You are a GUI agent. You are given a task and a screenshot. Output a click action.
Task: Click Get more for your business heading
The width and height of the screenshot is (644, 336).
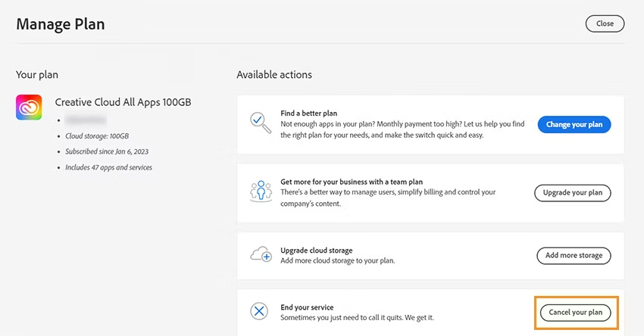point(352,182)
